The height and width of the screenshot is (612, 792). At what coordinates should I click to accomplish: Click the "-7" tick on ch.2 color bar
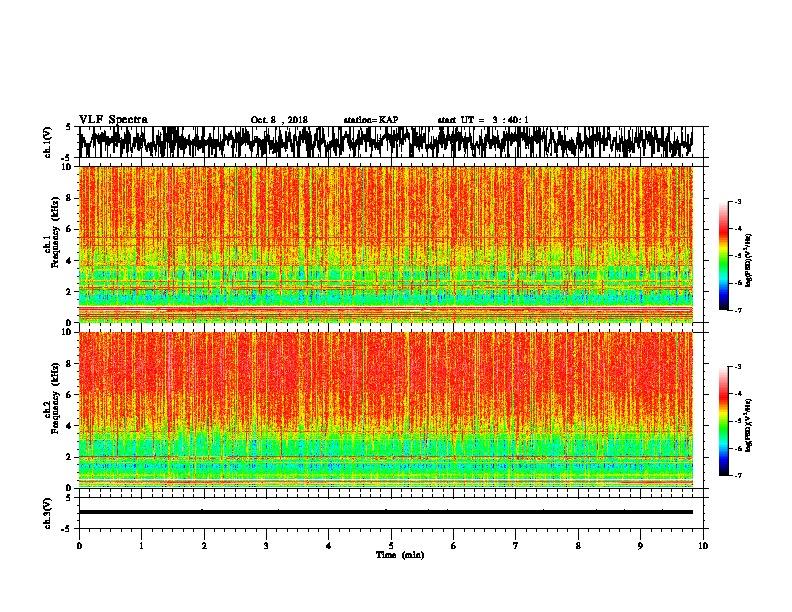click(x=737, y=476)
